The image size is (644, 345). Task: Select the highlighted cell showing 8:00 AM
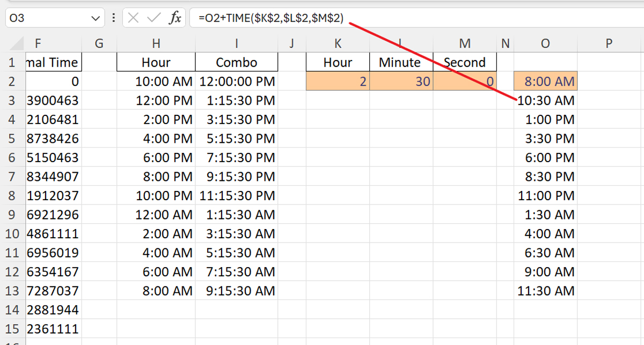(x=545, y=81)
